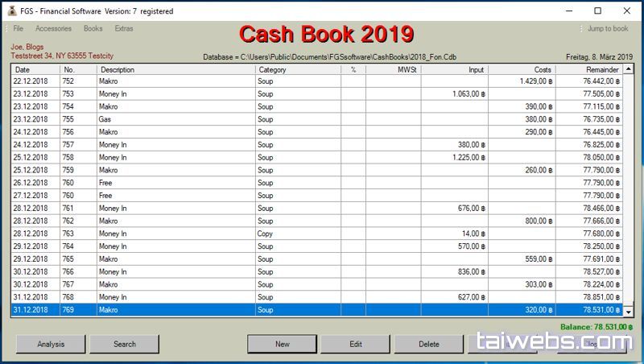
Task: Open the File menu
Action: coord(18,29)
